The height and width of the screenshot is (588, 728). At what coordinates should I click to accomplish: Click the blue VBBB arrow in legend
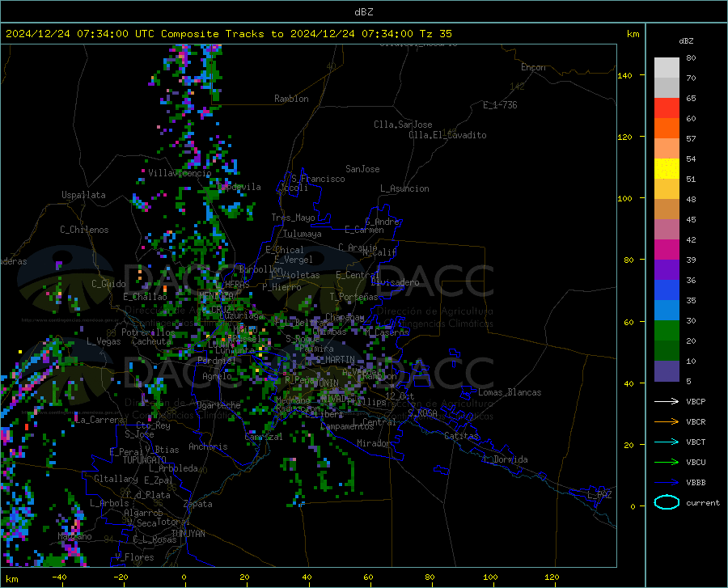(x=667, y=483)
